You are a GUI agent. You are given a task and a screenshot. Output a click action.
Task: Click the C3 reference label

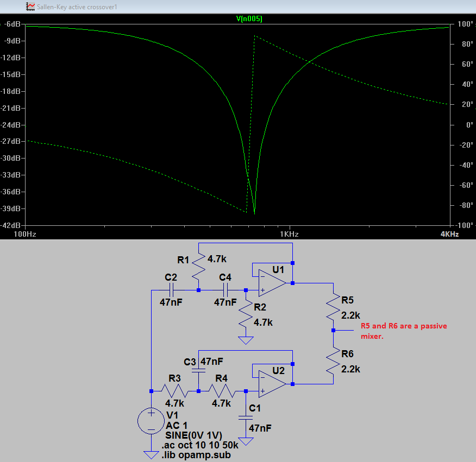click(x=190, y=362)
